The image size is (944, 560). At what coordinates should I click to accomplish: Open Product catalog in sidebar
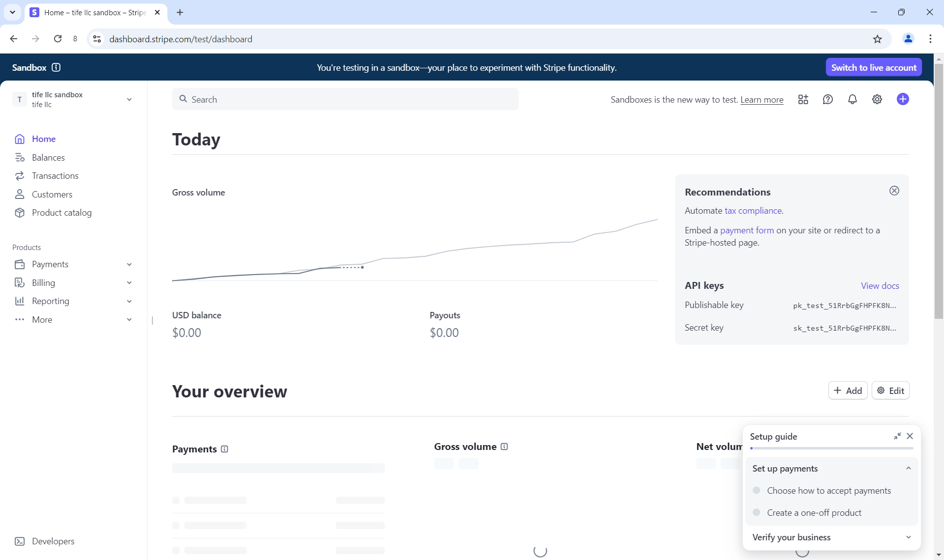61,213
